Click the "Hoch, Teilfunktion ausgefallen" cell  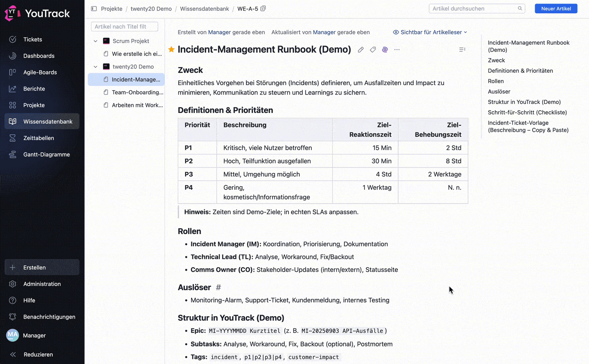click(274, 161)
